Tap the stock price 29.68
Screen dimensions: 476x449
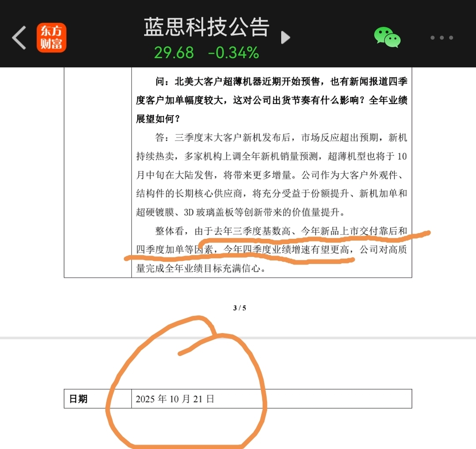(x=174, y=52)
